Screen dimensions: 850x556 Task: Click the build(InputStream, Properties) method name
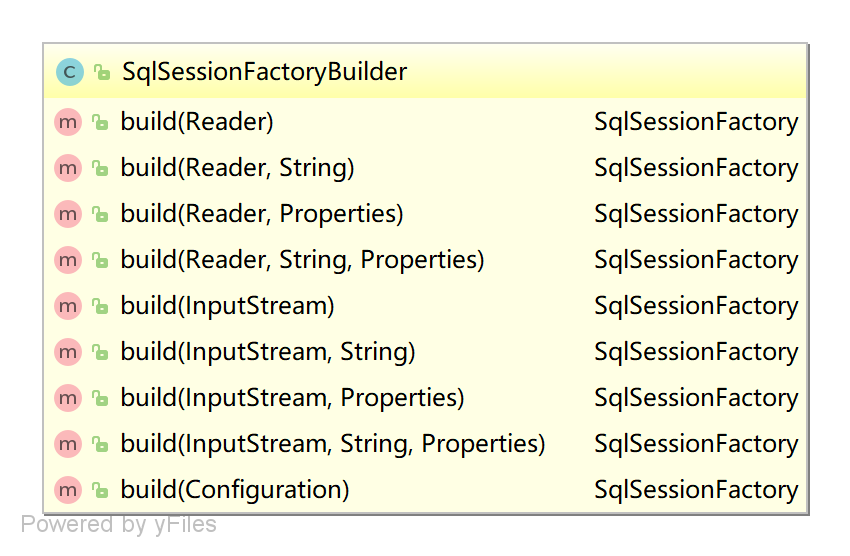[292, 398]
